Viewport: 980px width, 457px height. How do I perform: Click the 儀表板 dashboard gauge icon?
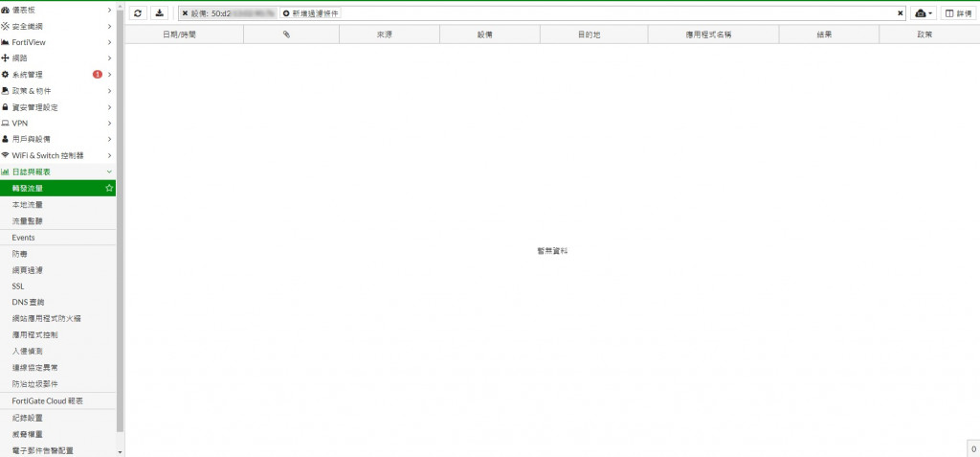coord(5,10)
